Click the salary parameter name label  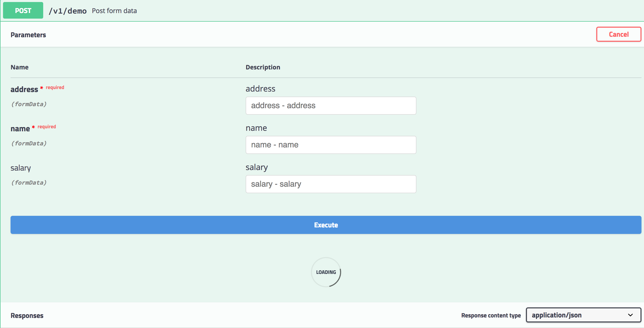pos(20,168)
